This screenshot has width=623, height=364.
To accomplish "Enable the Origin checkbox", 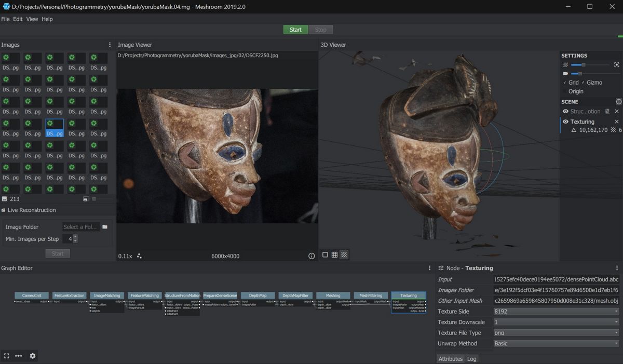I will coord(565,91).
